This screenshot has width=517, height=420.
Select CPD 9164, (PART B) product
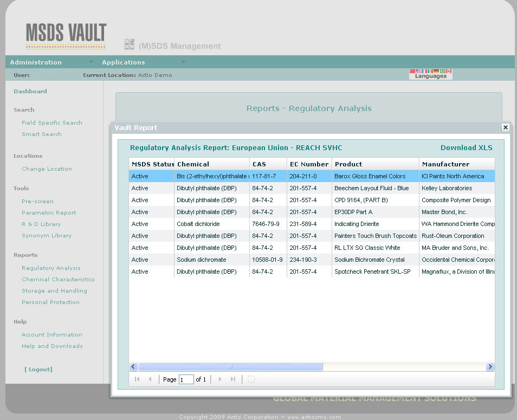(x=361, y=200)
